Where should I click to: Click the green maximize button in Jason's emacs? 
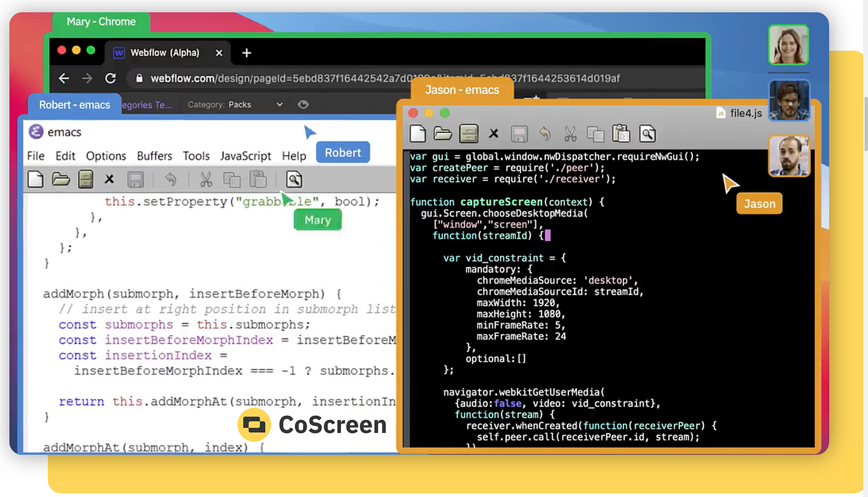pyautogui.click(x=444, y=113)
